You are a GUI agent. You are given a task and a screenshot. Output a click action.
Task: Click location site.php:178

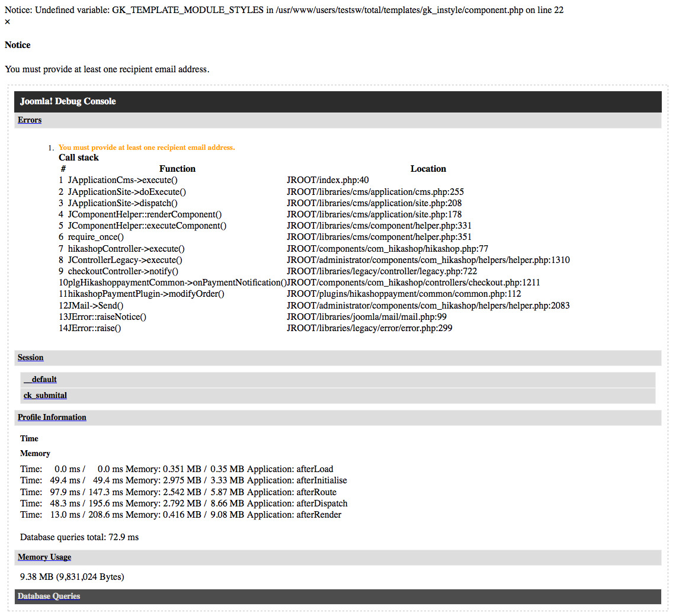pos(374,214)
